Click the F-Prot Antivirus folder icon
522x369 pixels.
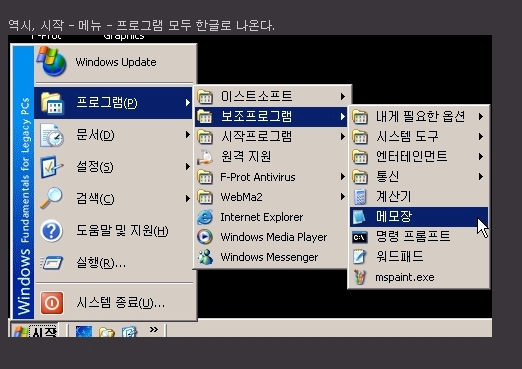pos(205,177)
